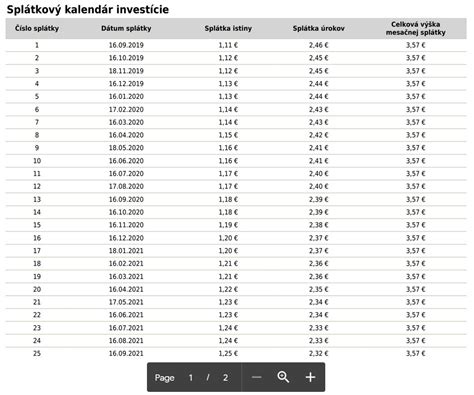Click date 18.11.2019 cell
This screenshot has height=395, width=474.
click(126, 71)
